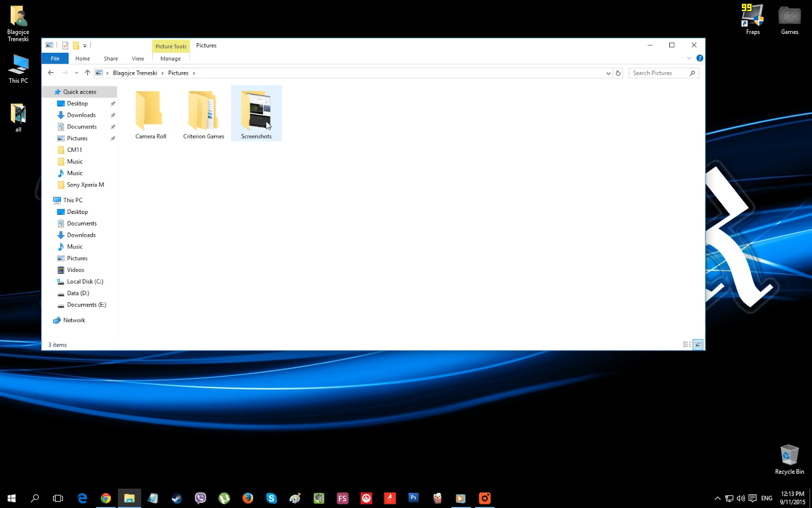Open Fraps from the desktop
Screen dimensions: 812x508
click(752, 15)
